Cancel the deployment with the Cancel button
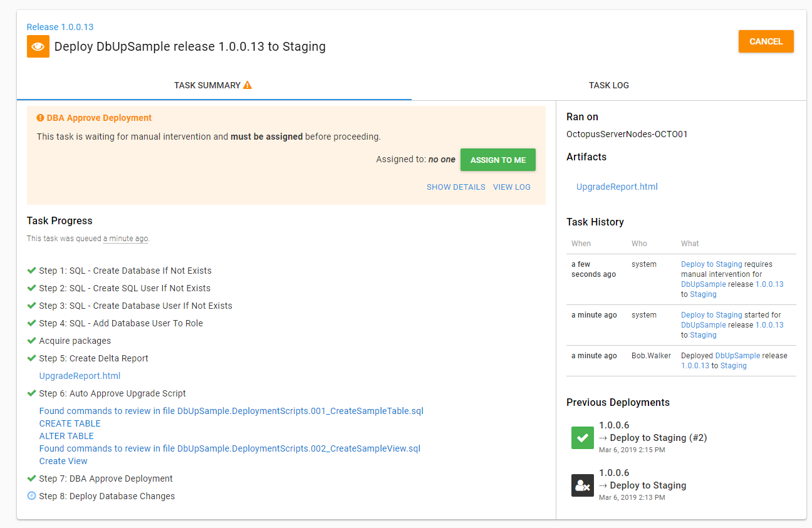812x528 pixels. pyautogui.click(x=766, y=41)
